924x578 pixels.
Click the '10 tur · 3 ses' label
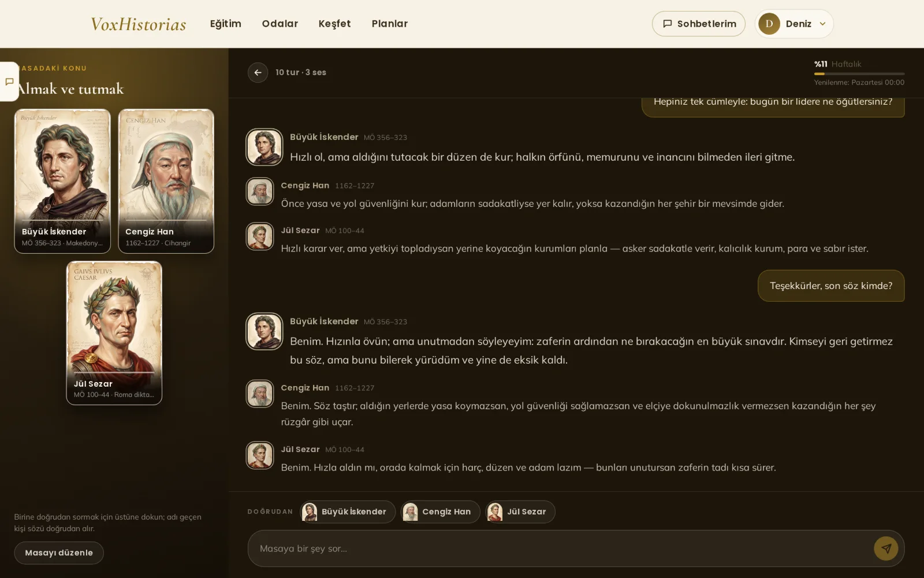[x=301, y=72]
